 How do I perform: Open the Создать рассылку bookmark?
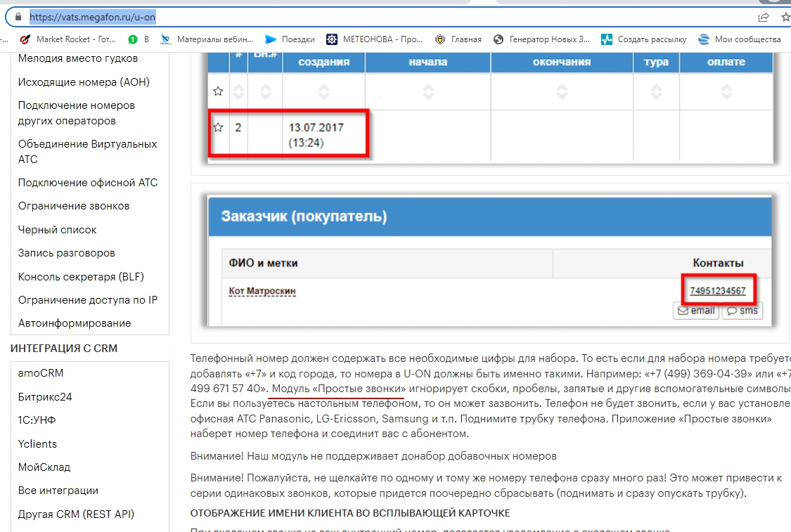(643, 39)
